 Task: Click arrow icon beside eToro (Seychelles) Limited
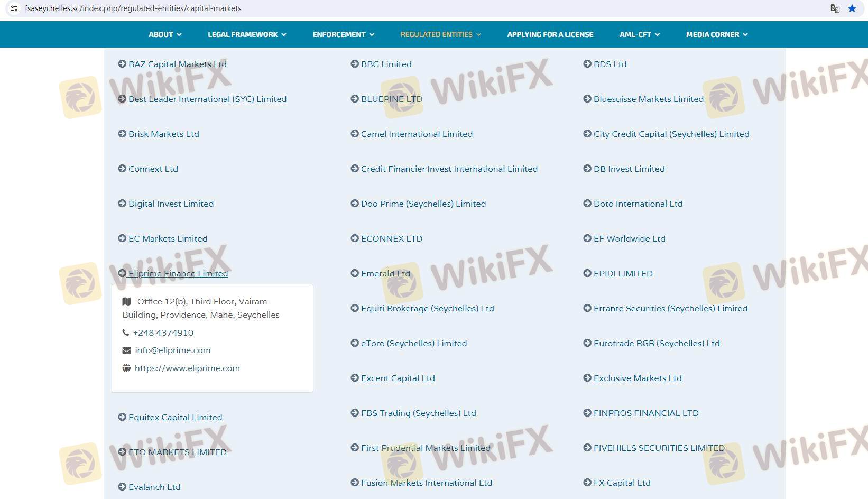pyautogui.click(x=355, y=343)
